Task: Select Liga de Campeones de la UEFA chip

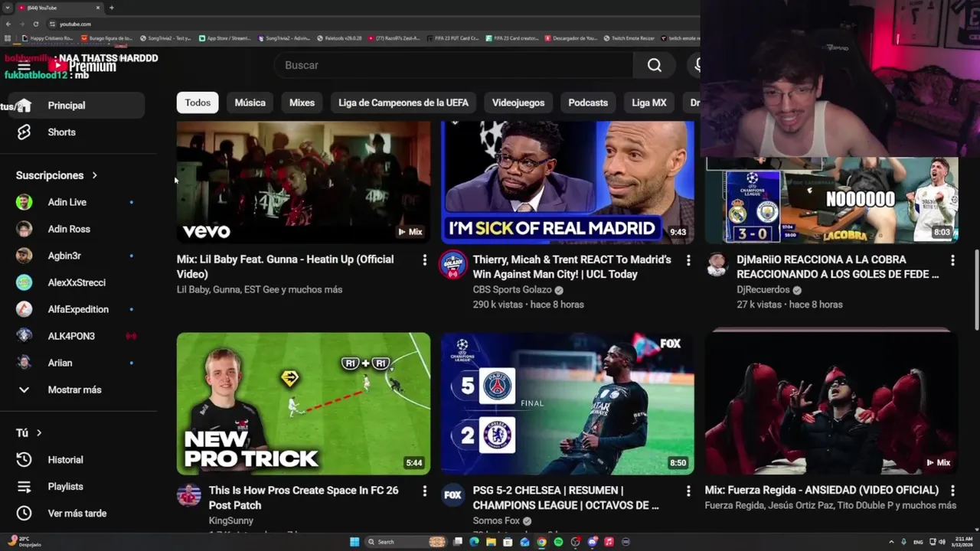Action: (403, 103)
